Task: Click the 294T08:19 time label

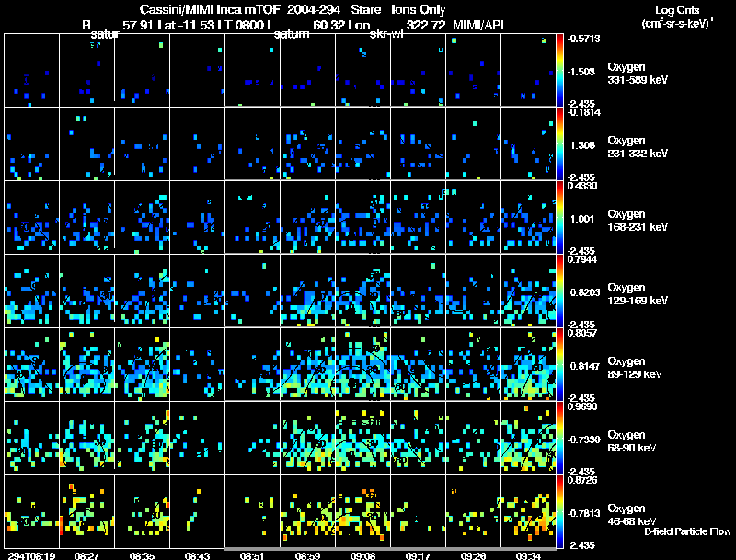Action: pos(31,555)
